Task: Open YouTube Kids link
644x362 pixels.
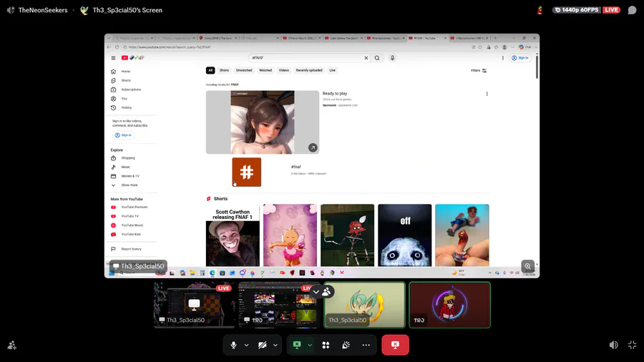Action: tap(132, 235)
